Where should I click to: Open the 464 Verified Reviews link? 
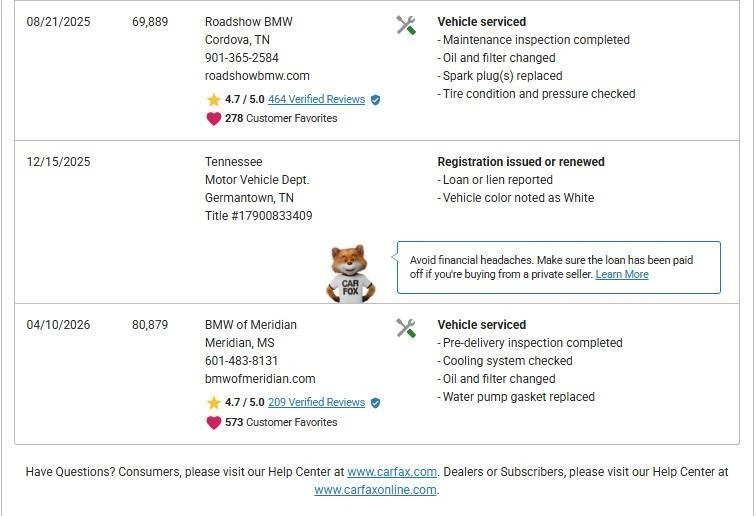coord(316,100)
